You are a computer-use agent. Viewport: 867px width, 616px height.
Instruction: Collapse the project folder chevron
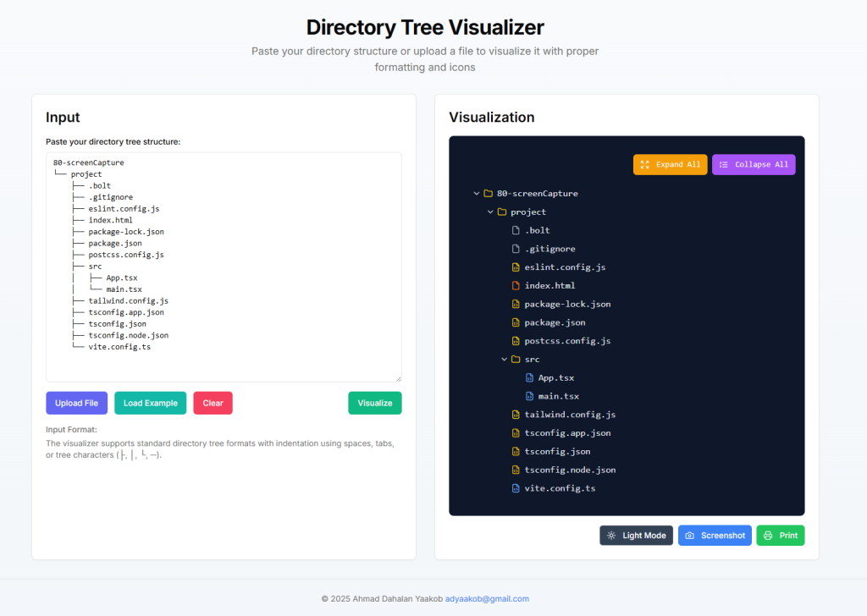pos(490,212)
